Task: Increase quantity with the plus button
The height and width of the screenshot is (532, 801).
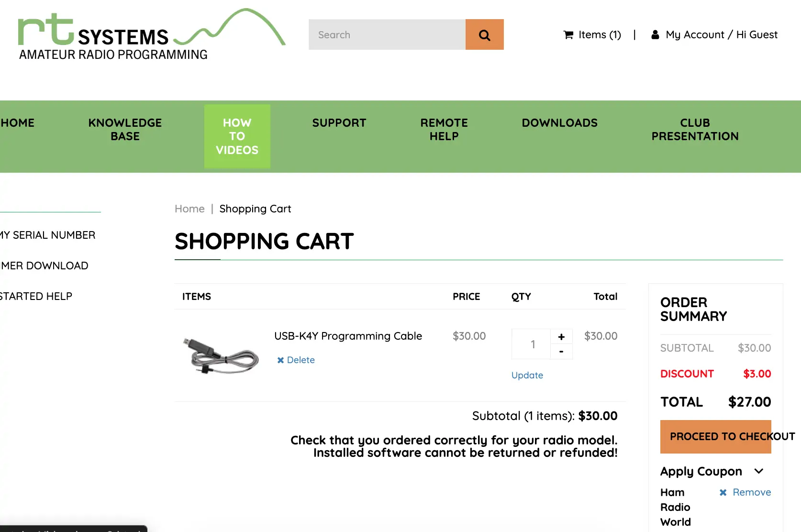Action: (x=561, y=337)
